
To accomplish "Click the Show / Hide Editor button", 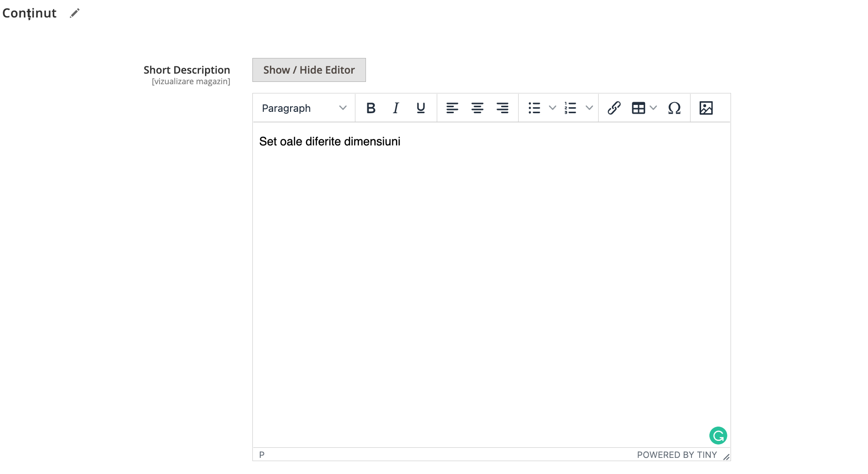I will click(x=309, y=70).
